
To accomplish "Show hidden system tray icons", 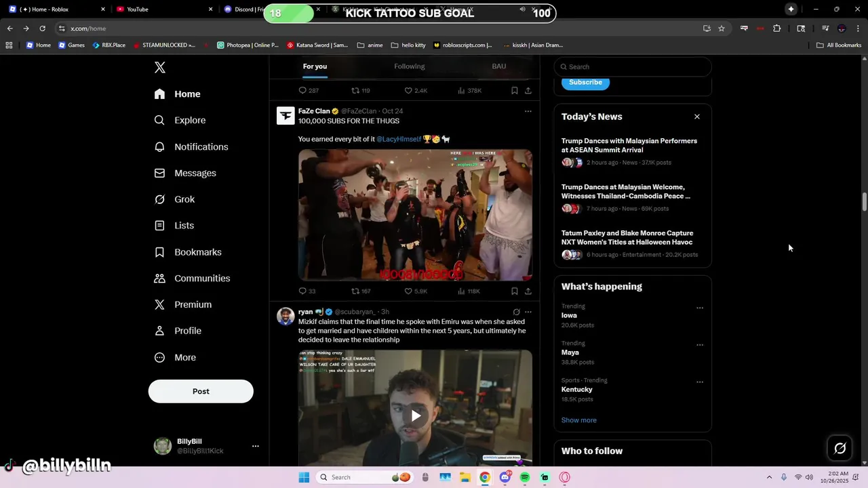I will click(769, 477).
